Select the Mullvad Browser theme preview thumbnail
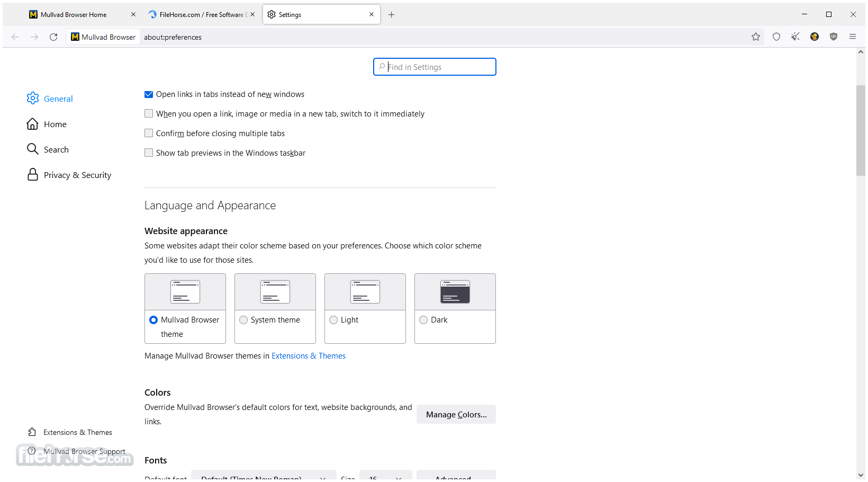The height and width of the screenshot is (482, 868). click(185, 292)
